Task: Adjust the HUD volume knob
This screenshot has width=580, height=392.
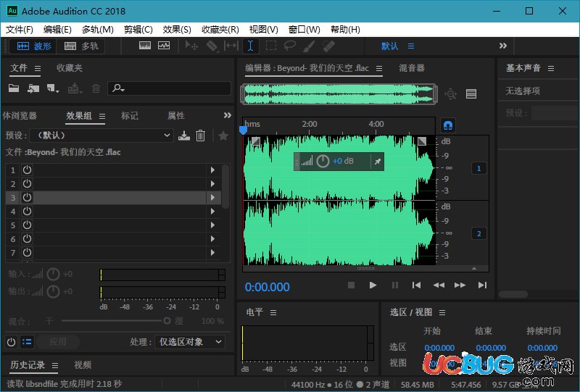Action: [323, 162]
